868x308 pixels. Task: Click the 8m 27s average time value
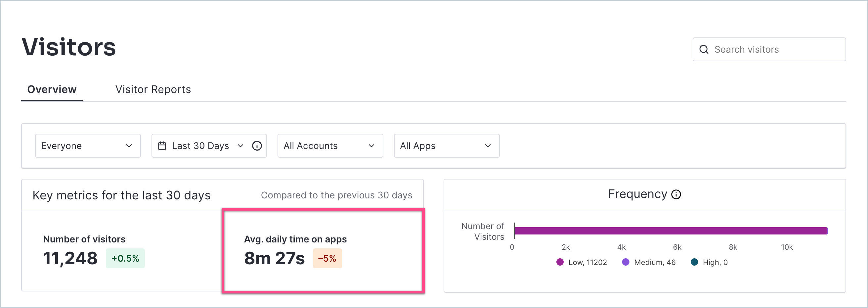(x=274, y=258)
